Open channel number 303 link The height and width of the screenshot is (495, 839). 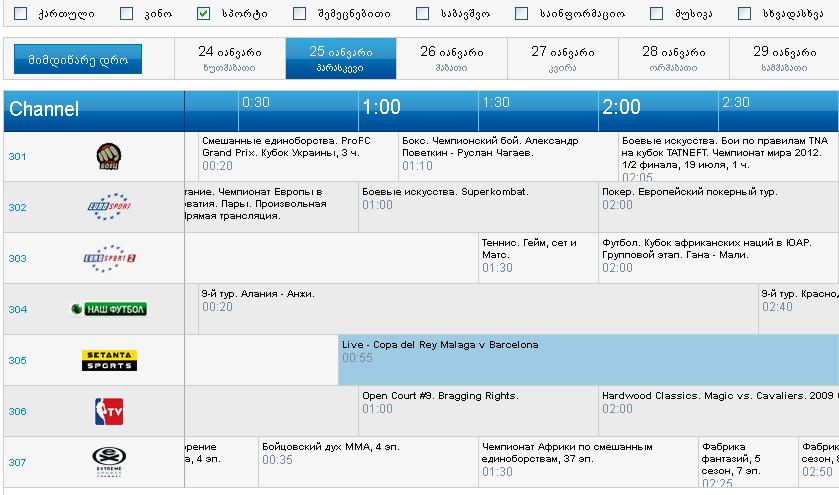[17, 258]
